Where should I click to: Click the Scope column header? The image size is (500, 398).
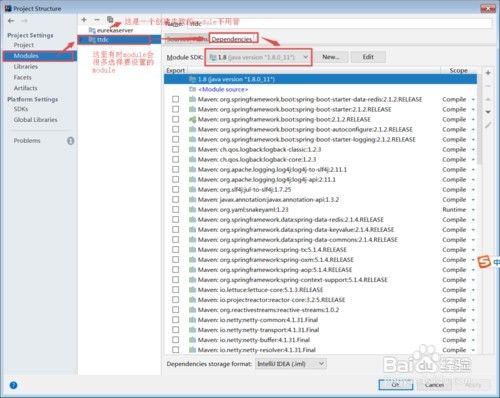coord(458,70)
